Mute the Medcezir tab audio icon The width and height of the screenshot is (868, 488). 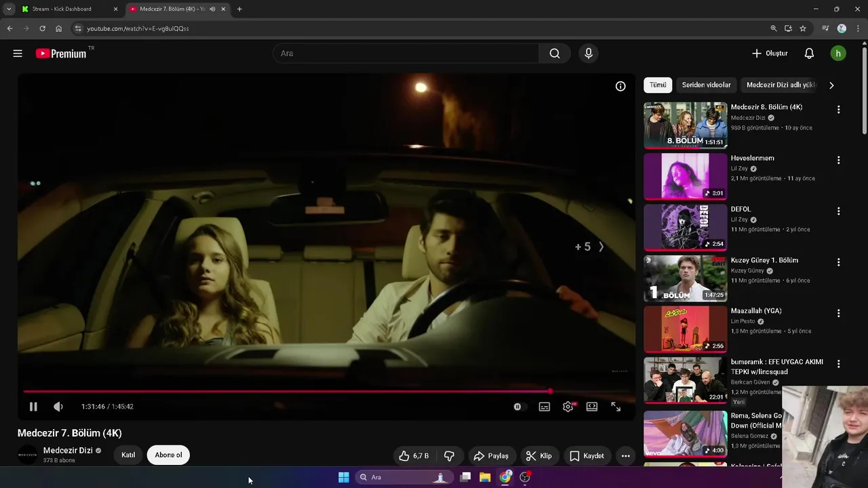click(212, 9)
